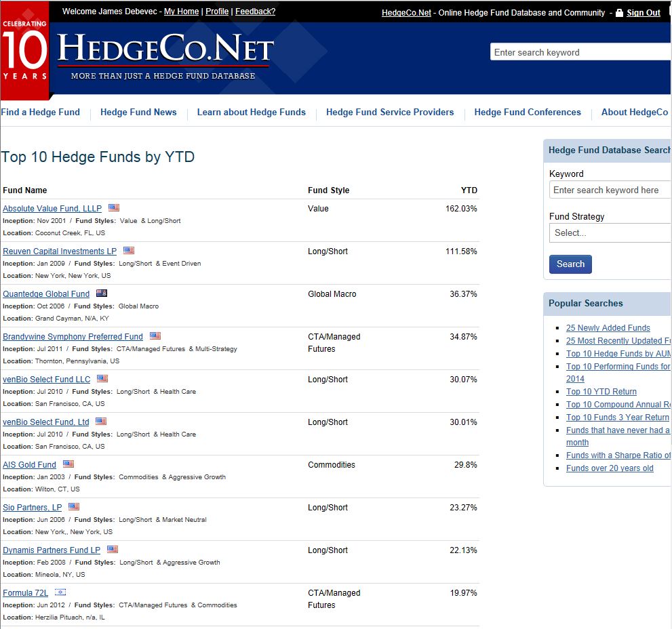
Task: Open Find a Hedge Fund menu
Action: click(40, 113)
